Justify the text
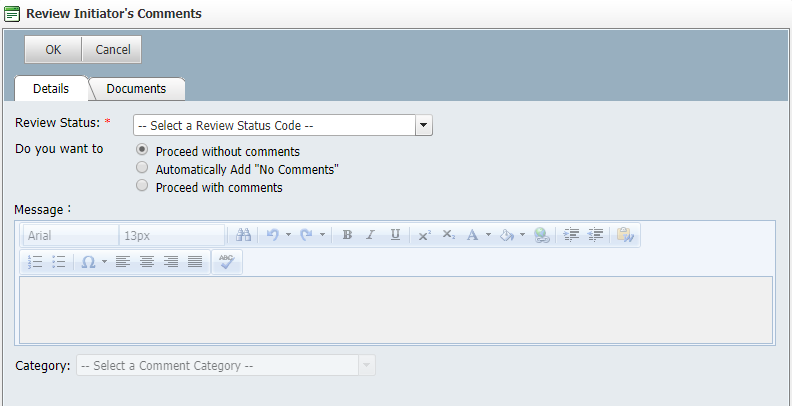 point(195,262)
